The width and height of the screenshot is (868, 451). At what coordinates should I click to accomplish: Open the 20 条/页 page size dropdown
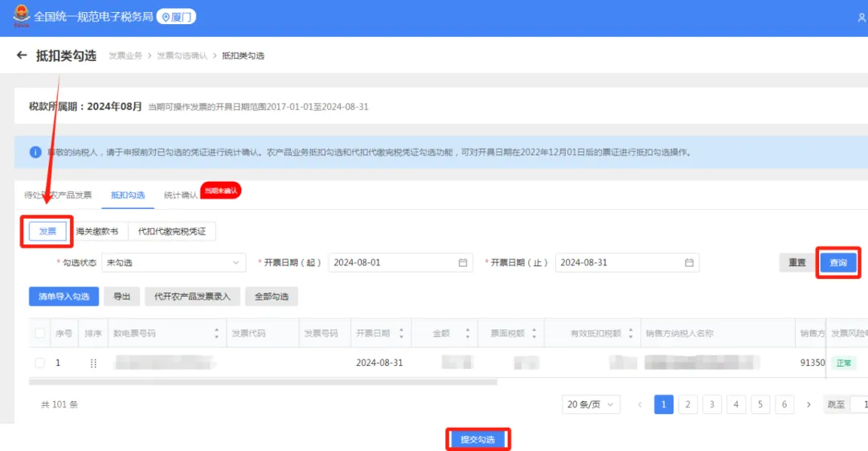591,404
